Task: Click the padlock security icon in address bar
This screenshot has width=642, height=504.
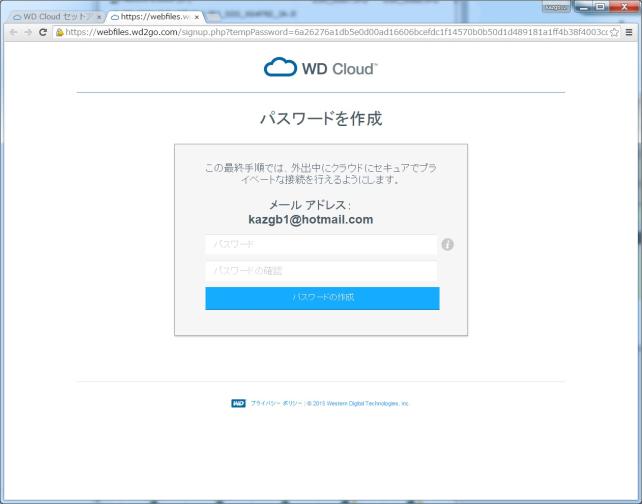Action: coord(60,32)
